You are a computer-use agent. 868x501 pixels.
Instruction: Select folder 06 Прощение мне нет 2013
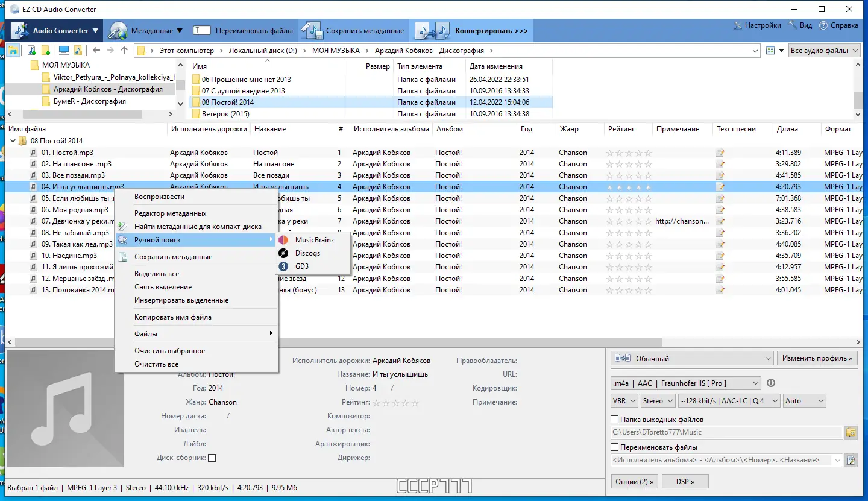pyautogui.click(x=247, y=80)
